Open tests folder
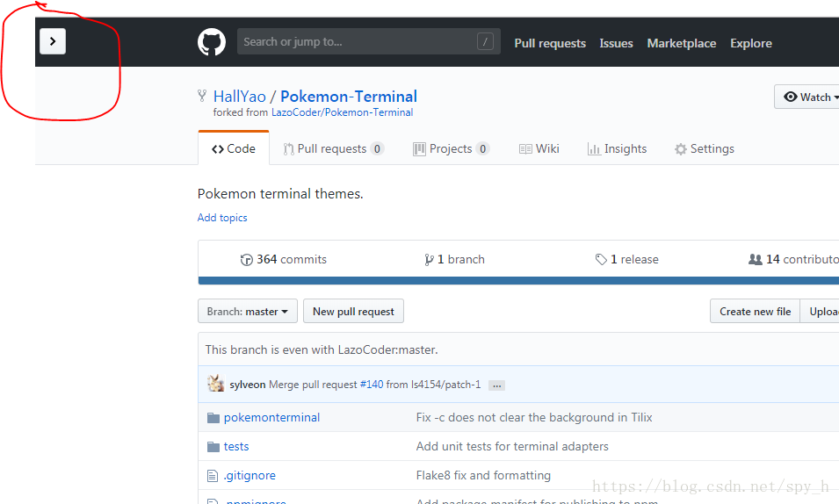 click(236, 446)
